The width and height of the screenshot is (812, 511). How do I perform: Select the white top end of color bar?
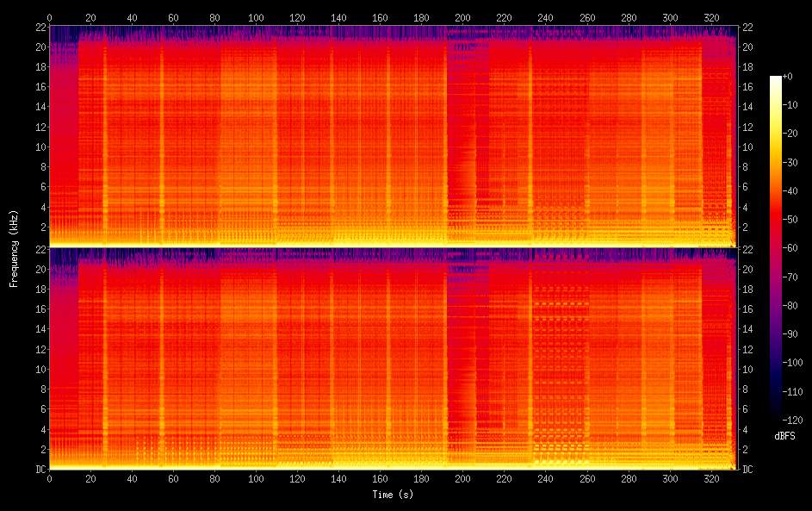(x=776, y=79)
